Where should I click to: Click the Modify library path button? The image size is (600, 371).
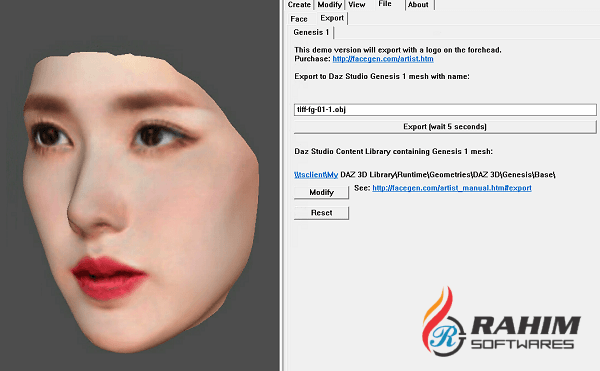click(x=321, y=192)
